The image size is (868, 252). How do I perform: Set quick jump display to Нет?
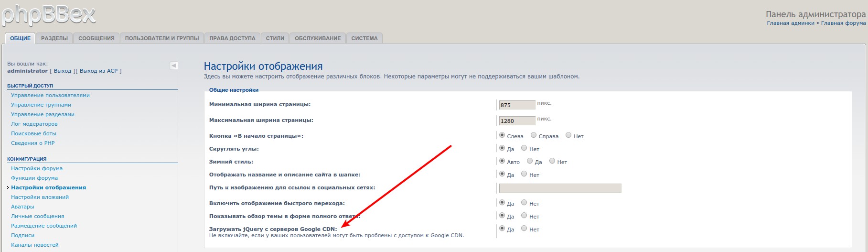pos(525,203)
